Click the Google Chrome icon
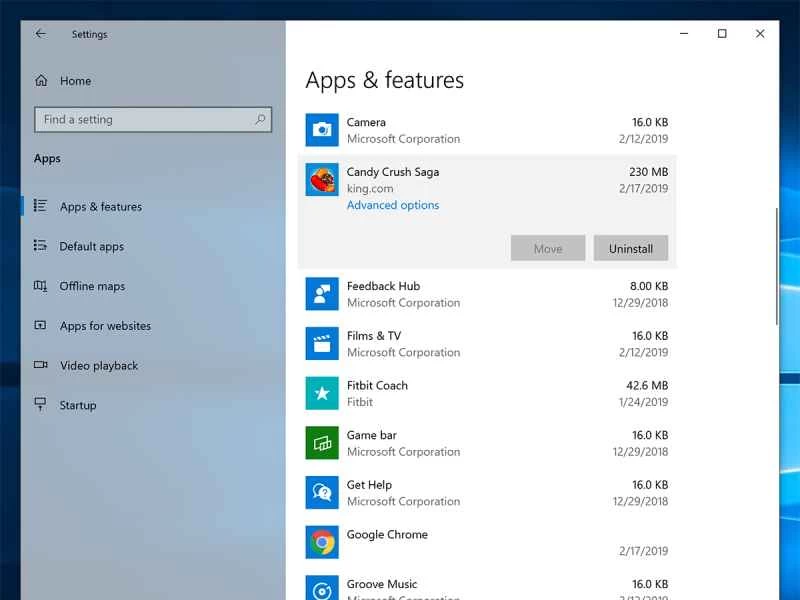 tap(321, 541)
